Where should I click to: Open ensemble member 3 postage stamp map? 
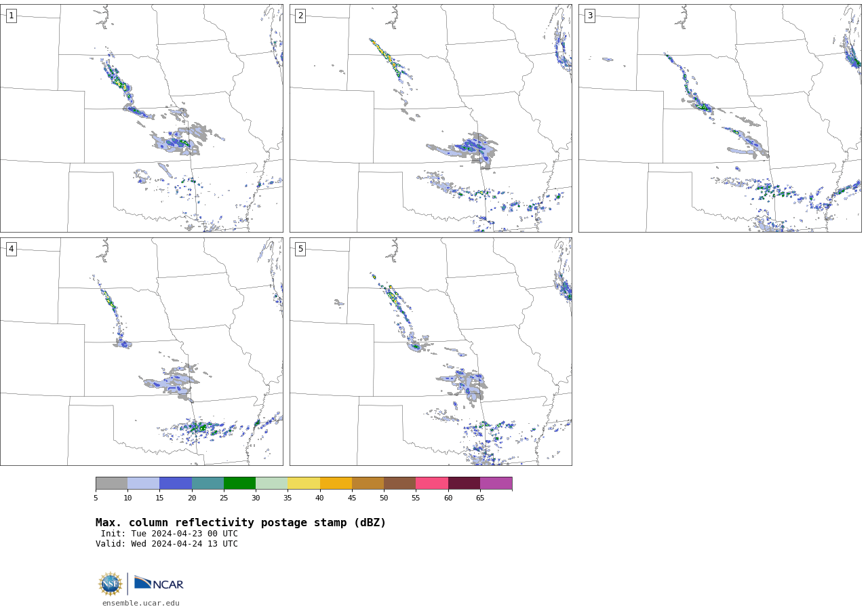pyautogui.click(x=719, y=118)
